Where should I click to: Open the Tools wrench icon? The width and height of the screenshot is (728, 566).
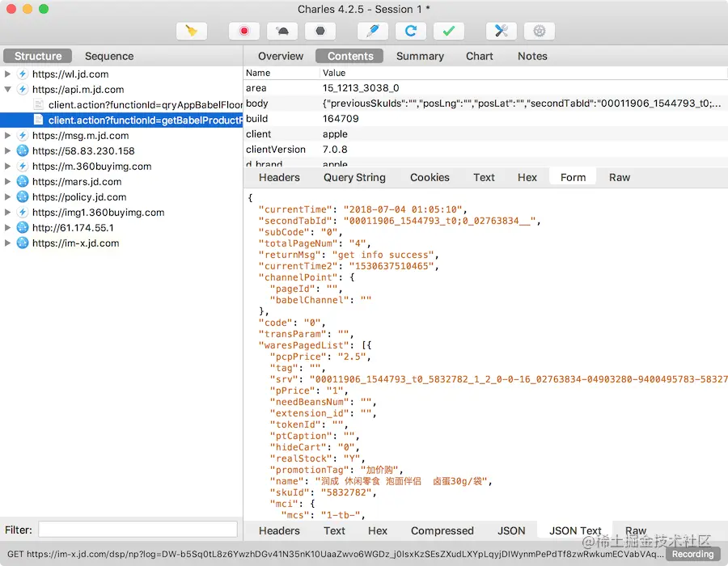(501, 31)
